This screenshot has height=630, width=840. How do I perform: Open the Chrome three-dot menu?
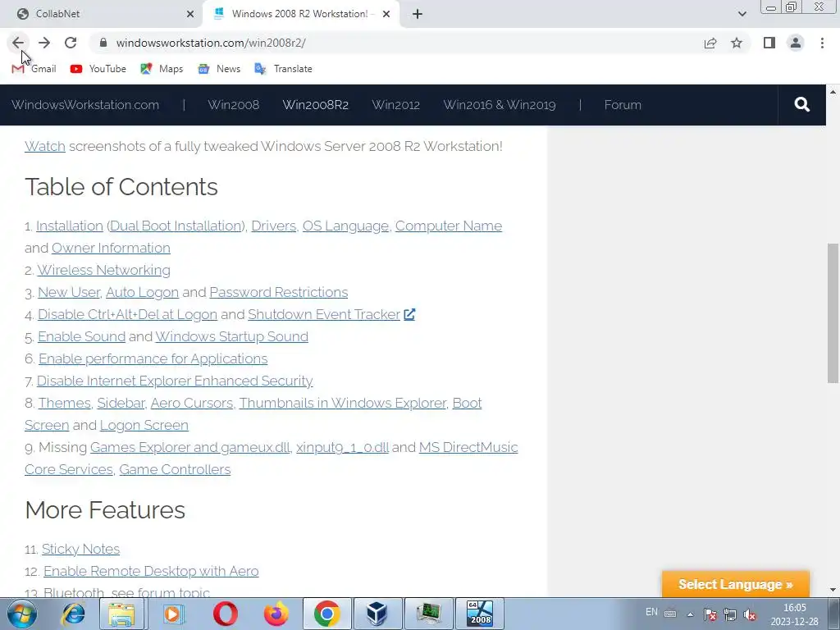(x=822, y=43)
